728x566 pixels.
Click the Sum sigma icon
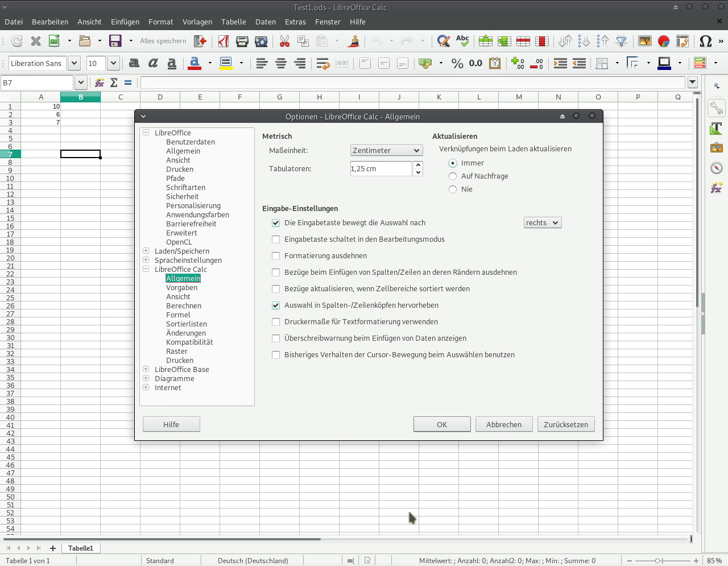click(114, 82)
